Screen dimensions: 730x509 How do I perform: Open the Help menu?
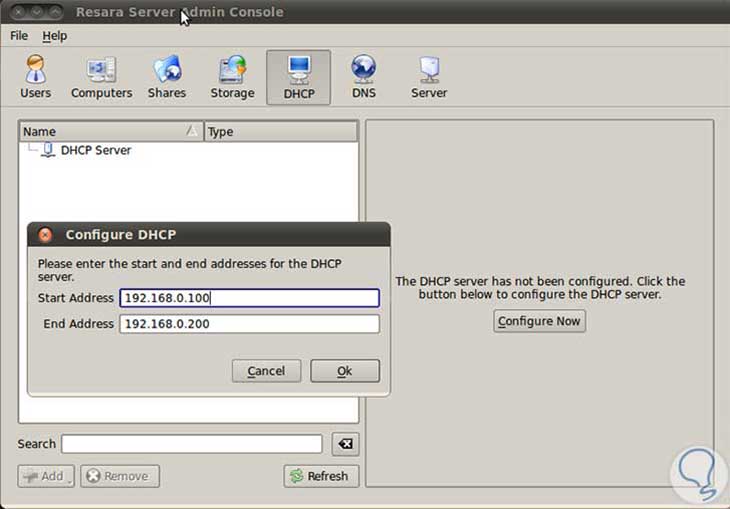click(x=54, y=36)
